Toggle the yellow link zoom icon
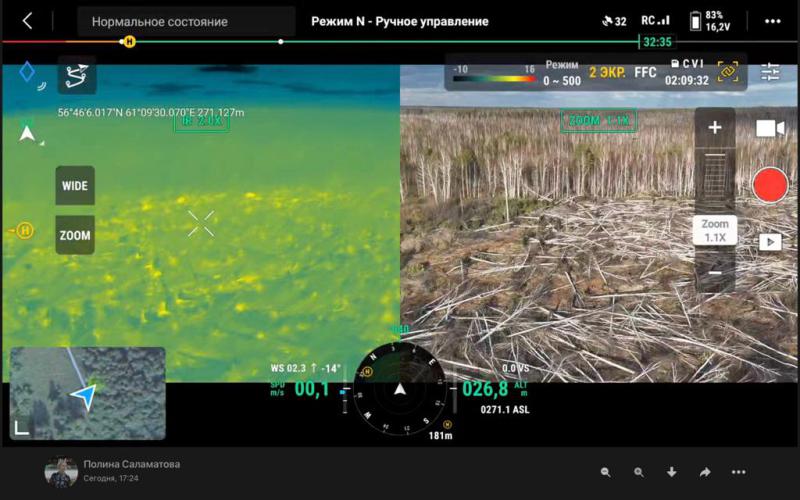The image size is (800, 500). (x=727, y=72)
